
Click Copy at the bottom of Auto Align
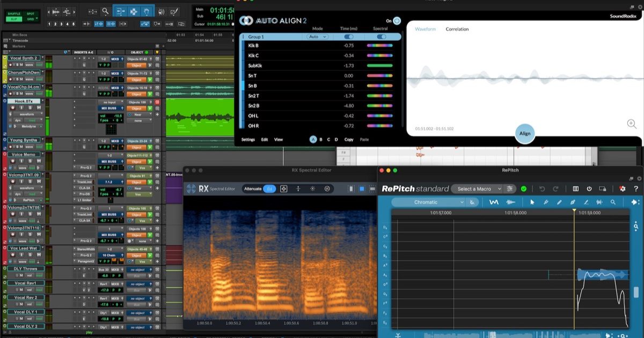click(x=349, y=139)
